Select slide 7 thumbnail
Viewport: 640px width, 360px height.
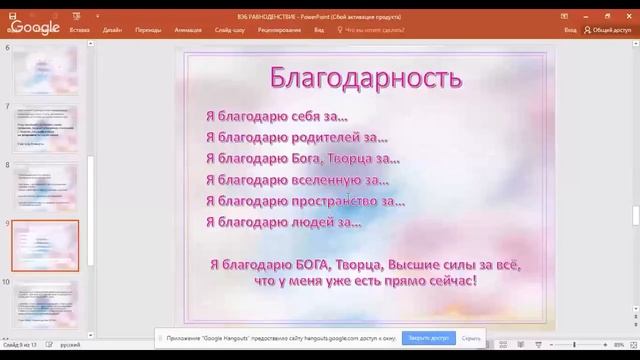(46, 129)
